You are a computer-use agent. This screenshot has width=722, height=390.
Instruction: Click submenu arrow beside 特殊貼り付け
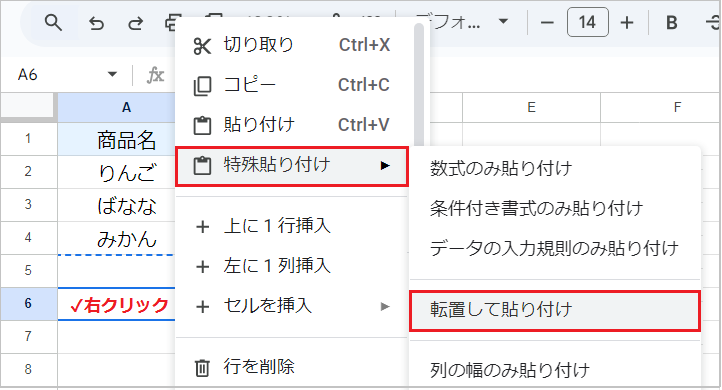point(385,166)
